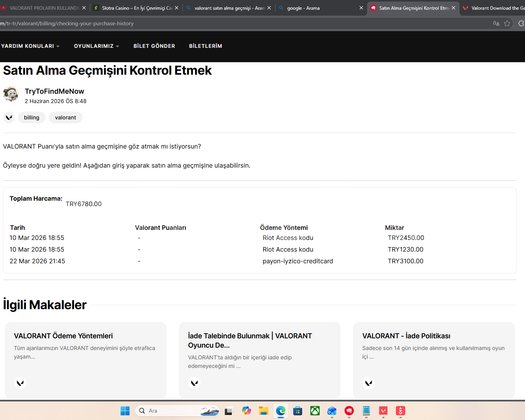The height and width of the screenshot is (420, 525).
Task: Click the Microsoft Edge taskbar icon
Action: coord(281,411)
